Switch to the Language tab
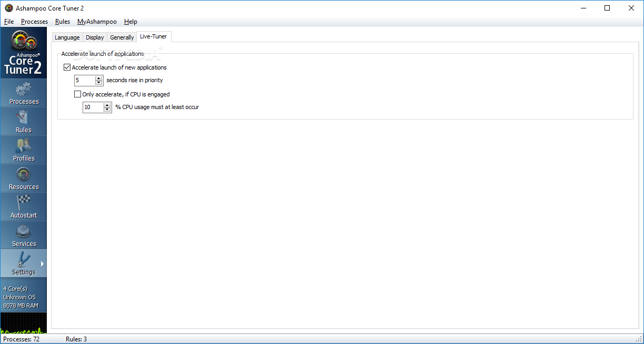644x344 pixels. 67,37
